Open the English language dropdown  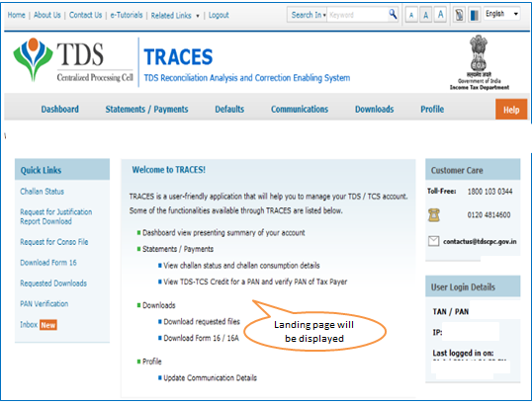tap(501, 14)
